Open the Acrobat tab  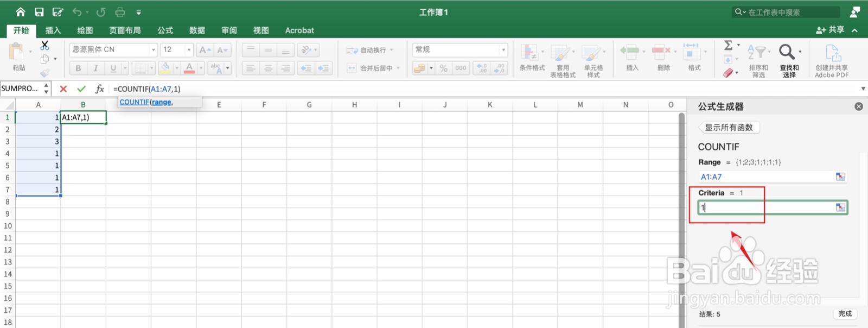(x=299, y=30)
